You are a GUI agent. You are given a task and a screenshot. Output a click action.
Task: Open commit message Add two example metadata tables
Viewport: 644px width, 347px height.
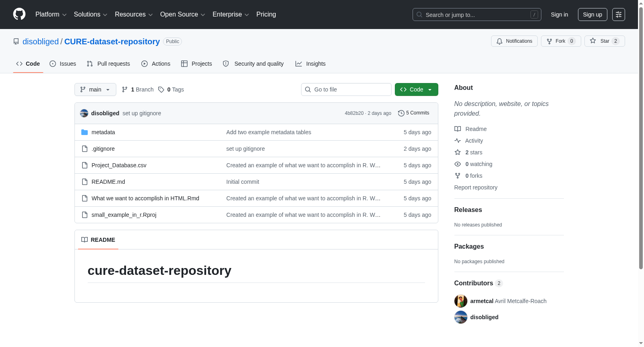pyautogui.click(x=268, y=132)
